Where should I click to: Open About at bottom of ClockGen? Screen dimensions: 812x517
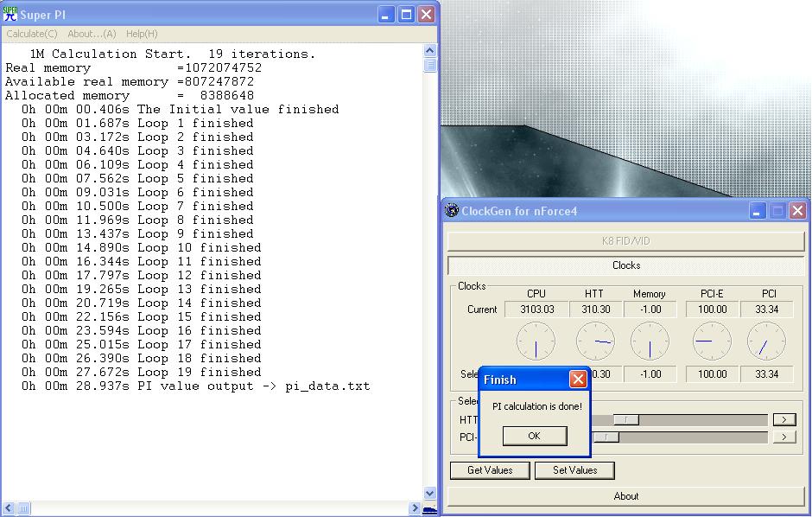coord(626,495)
